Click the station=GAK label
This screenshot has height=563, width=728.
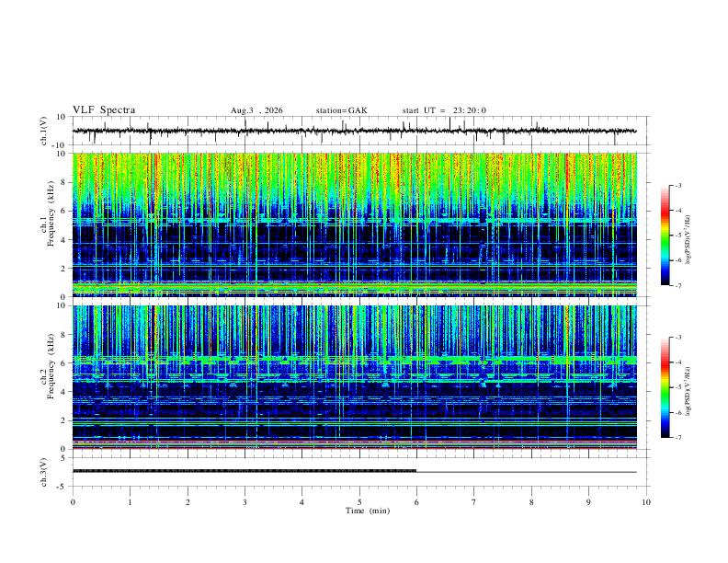(x=341, y=110)
